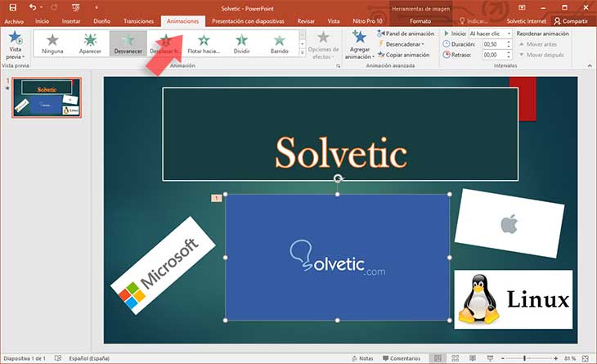Viewport: 597px width, 364px height.
Task: Click the Save icon in the title bar
Action: click(x=12, y=7)
